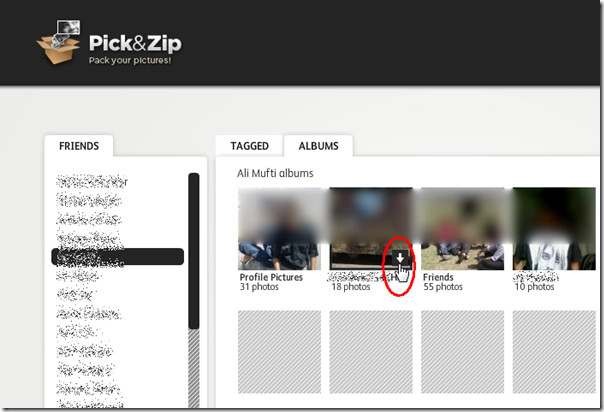The width and height of the screenshot is (604, 412).
Task: Select the ALBUMS tab
Action: [x=319, y=146]
